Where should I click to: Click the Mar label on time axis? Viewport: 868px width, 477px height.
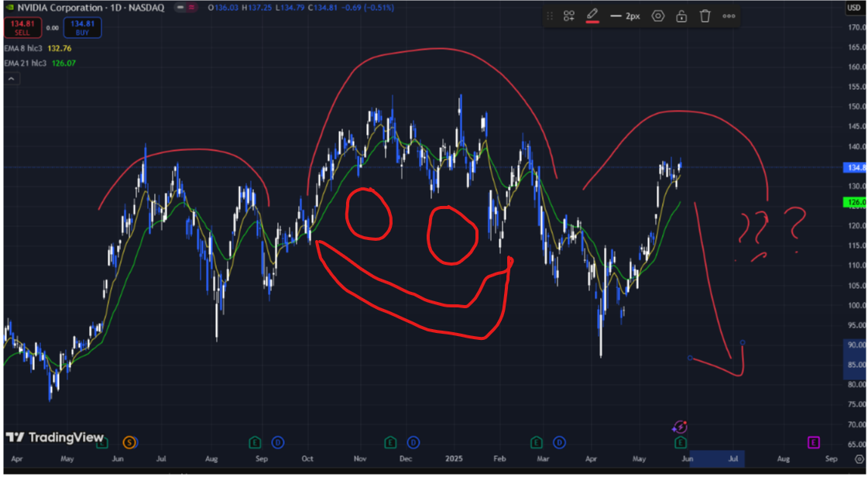[543, 458]
